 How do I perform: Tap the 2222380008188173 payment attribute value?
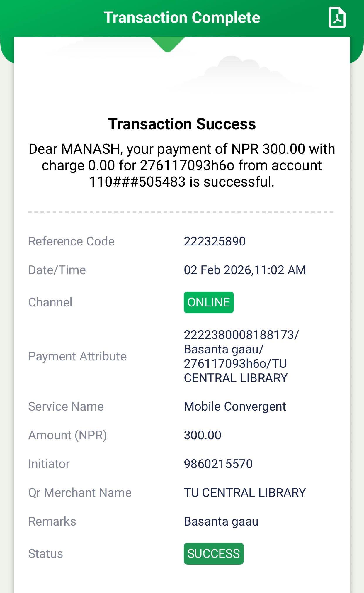click(241, 335)
